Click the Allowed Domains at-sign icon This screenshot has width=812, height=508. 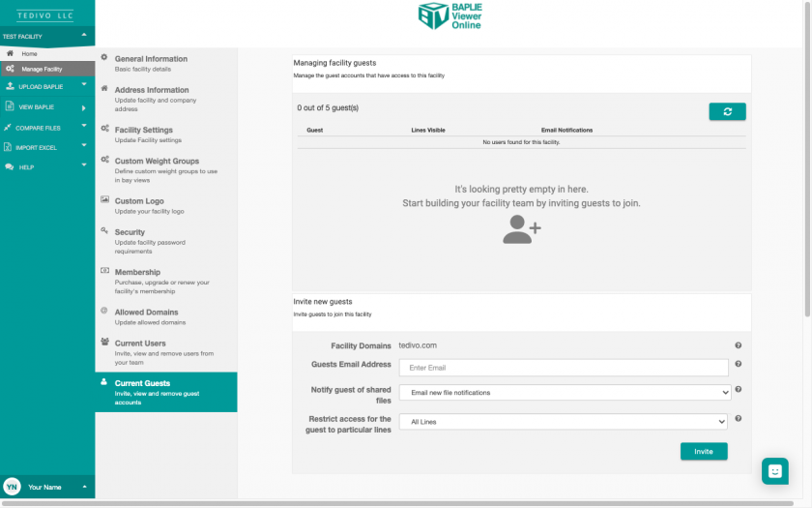(104, 311)
